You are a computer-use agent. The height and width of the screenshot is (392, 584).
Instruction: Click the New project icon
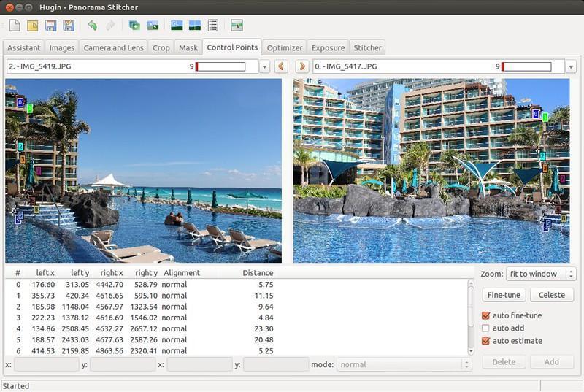(15, 26)
